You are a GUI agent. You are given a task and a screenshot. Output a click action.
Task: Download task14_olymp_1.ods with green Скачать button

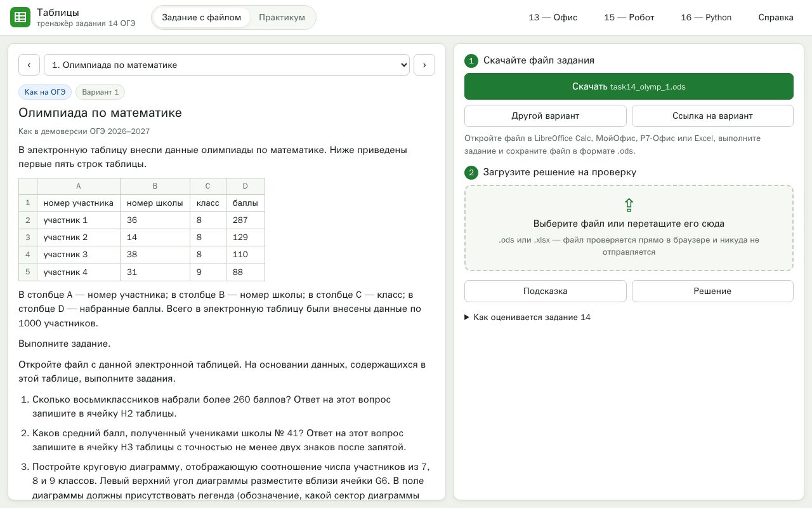pos(629,86)
